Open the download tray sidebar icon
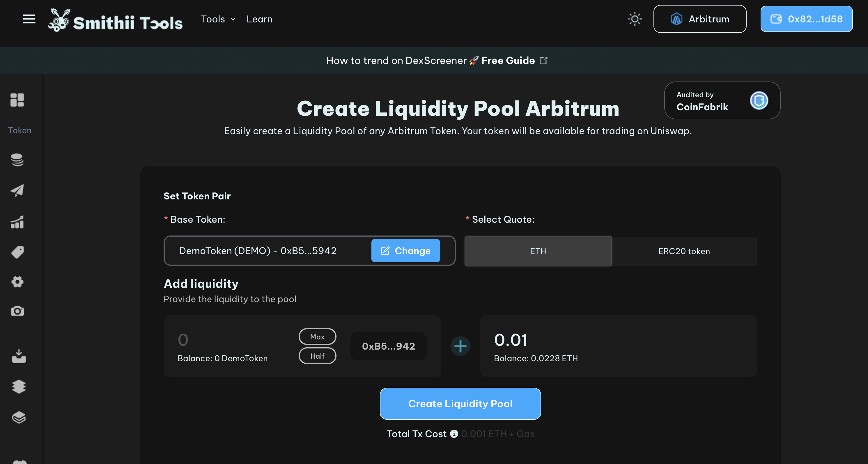Viewport: 868px width, 464px height. point(19,356)
